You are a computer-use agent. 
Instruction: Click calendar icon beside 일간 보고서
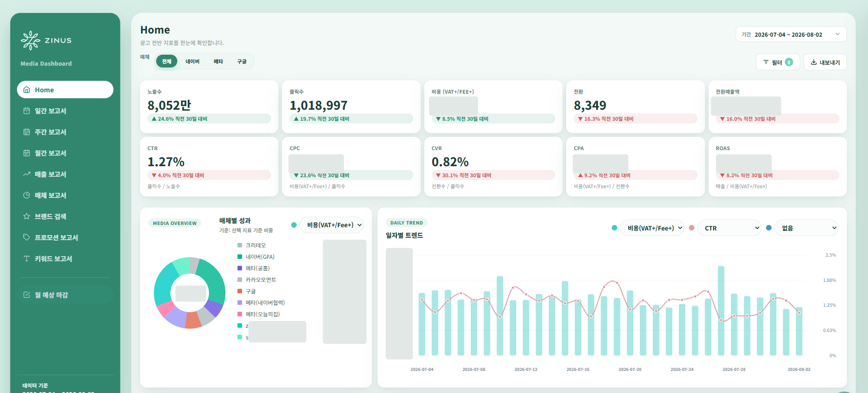point(27,111)
